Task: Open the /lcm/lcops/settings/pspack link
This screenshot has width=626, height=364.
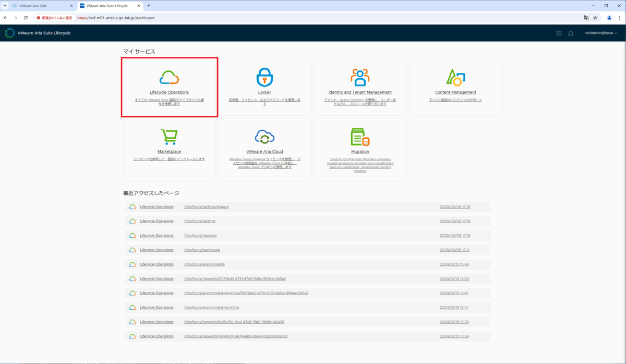Action: pos(206,207)
